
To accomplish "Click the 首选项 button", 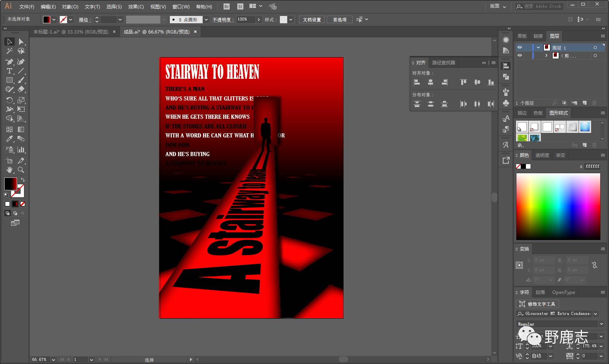I will click(339, 19).
